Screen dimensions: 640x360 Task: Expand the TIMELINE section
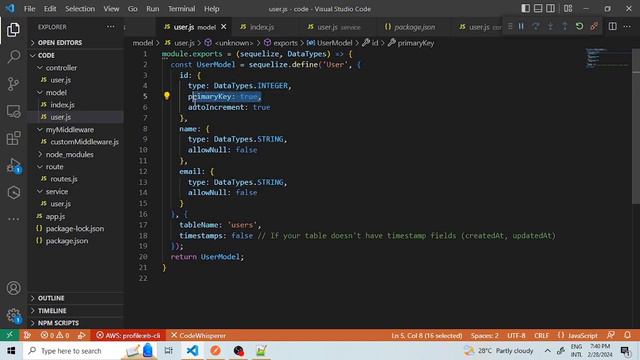click(76, 311)
